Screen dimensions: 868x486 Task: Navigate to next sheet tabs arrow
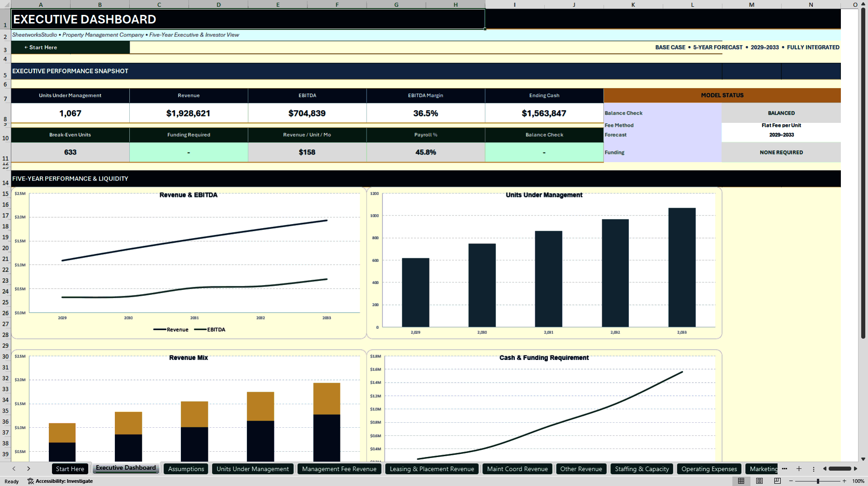[28, 469]
